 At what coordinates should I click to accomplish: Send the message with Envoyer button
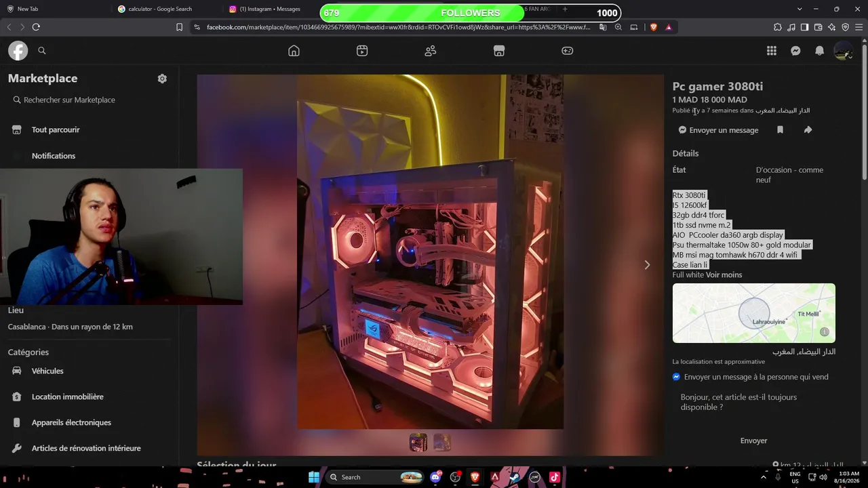point(753,441)
